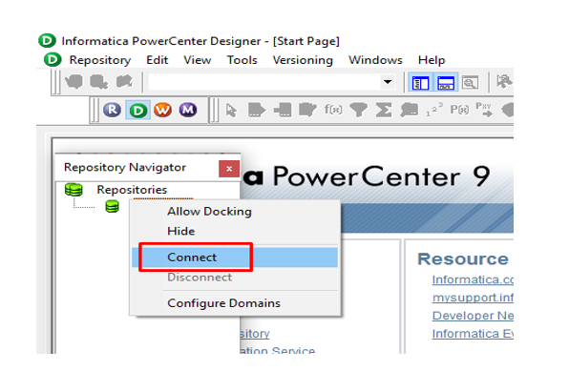Launch Workflow Manager (W) tool
569x392 pixels.
tap(162, 110)
